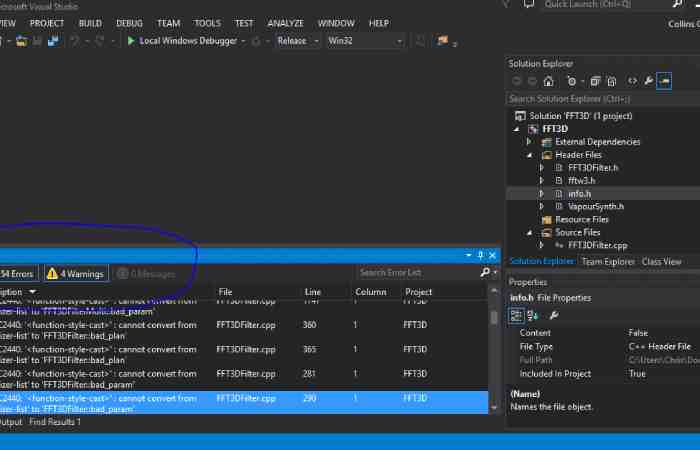Switch to the Solution Explorer tab
Image resolution: width=700 pixels, height=450 pixels.
click(542, 262)
